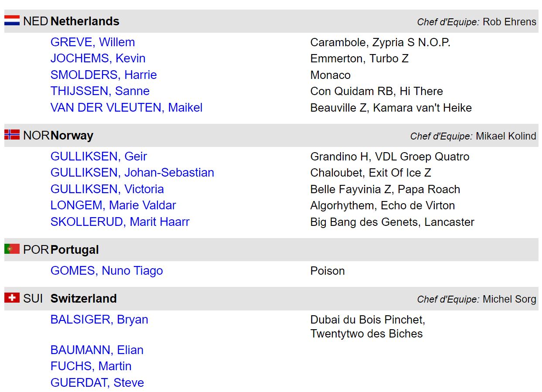Click the Norway flag icon
The width and height of the screenshot is (542, 392).
pyautogui.click(x=12, y=135)
